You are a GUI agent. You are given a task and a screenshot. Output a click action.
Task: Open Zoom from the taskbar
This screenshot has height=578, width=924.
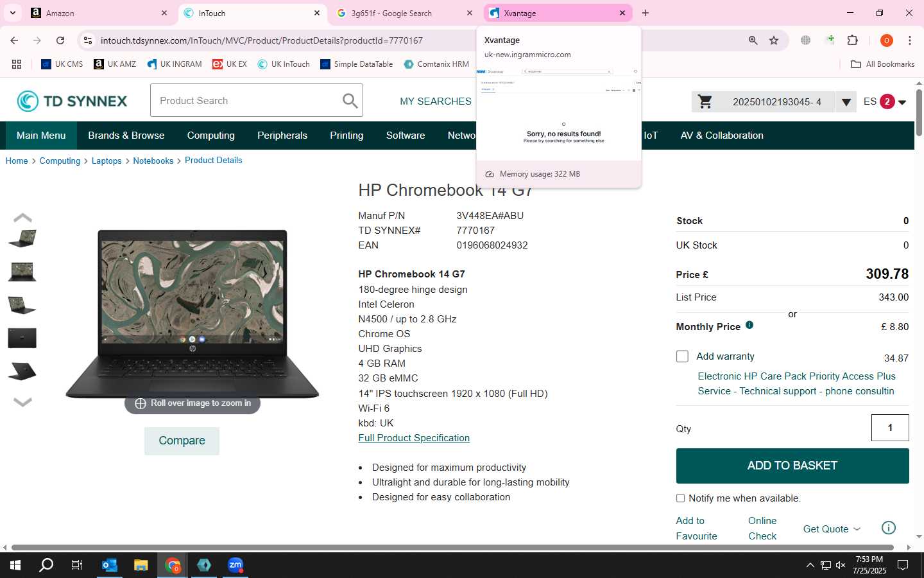235,565
